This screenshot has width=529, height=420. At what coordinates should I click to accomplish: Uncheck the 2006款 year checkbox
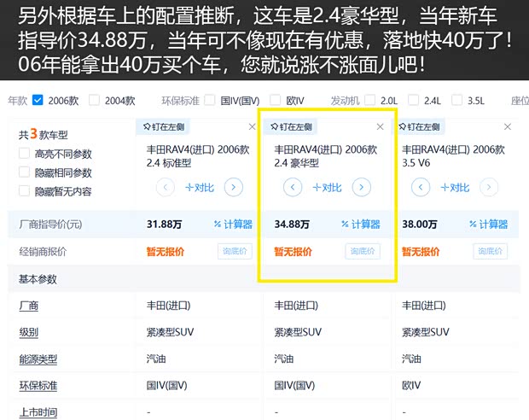[x=38, y=100]
